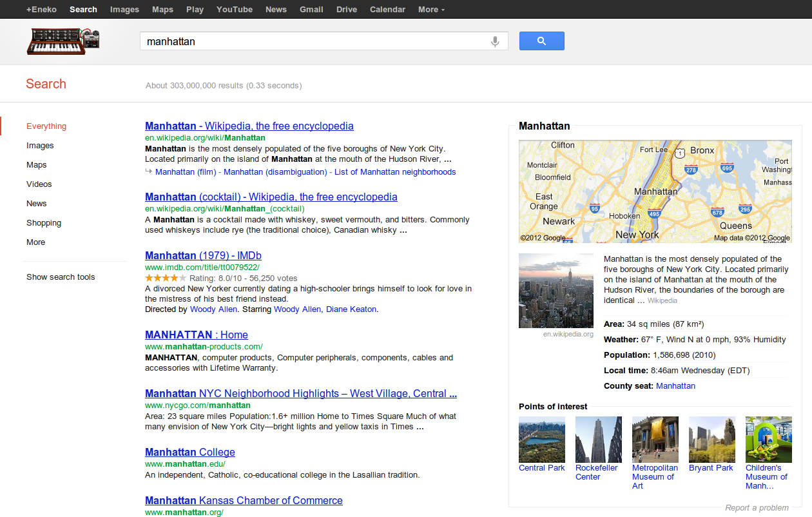Open Manhattan (cocktail) Wikipedia result

(x=271, y=197)
